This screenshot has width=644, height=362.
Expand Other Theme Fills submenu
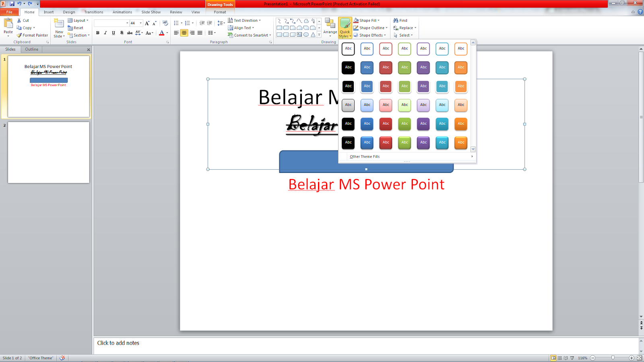(407, 156)
